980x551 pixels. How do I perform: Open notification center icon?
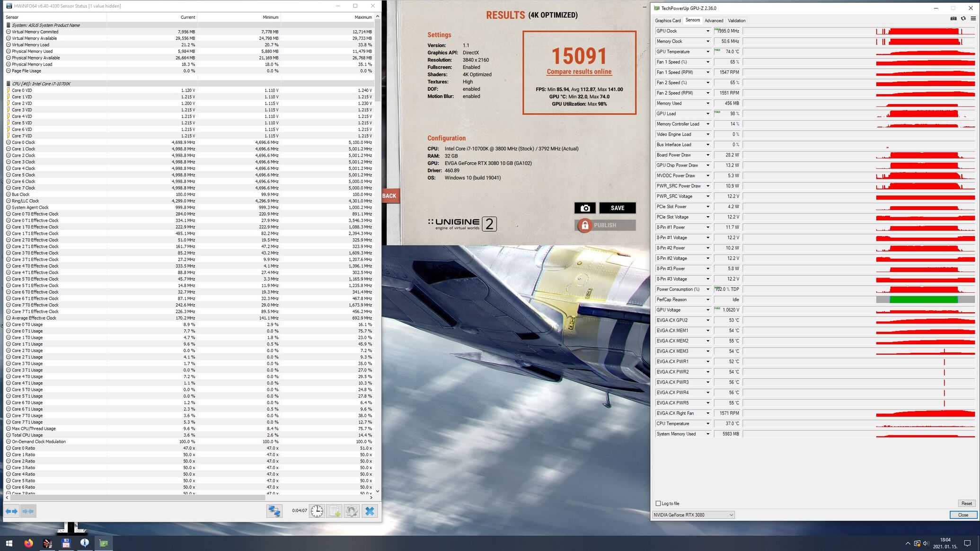[x=968, y=543]
